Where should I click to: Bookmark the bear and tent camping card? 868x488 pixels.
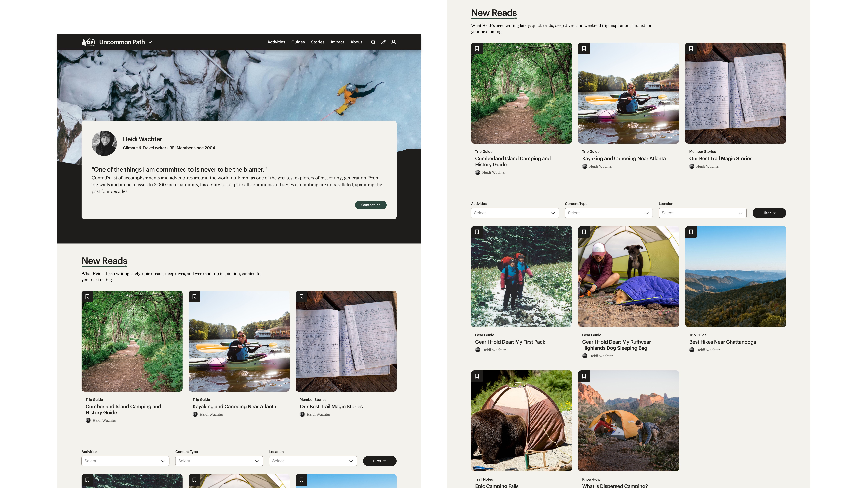(477, 376)
